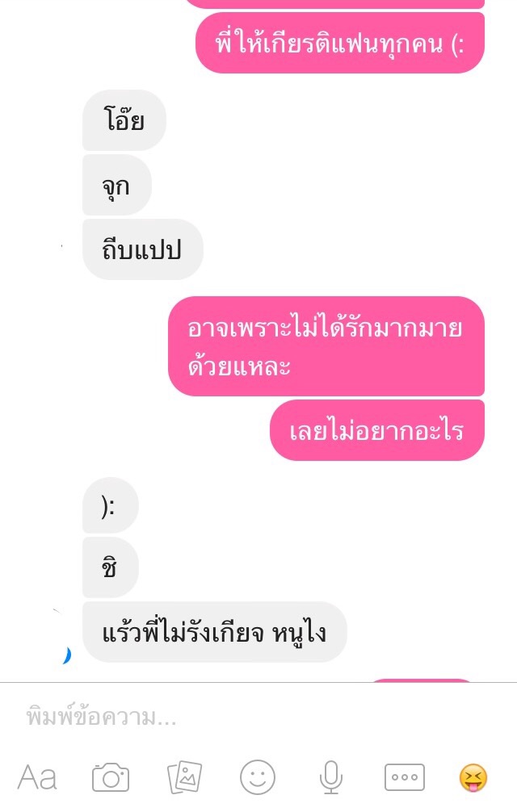Click the blue read-status indicator beside last message
The width and height of the screenshot is (517, 812).
pyautogui.click(x=66, y=655)
